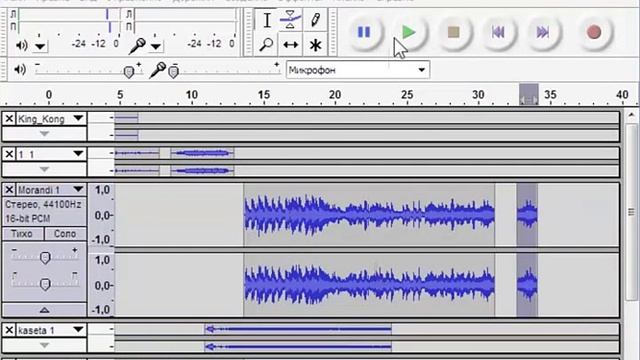
Task: Click the kaseta 1 track name label
Action: coord(36,330)
